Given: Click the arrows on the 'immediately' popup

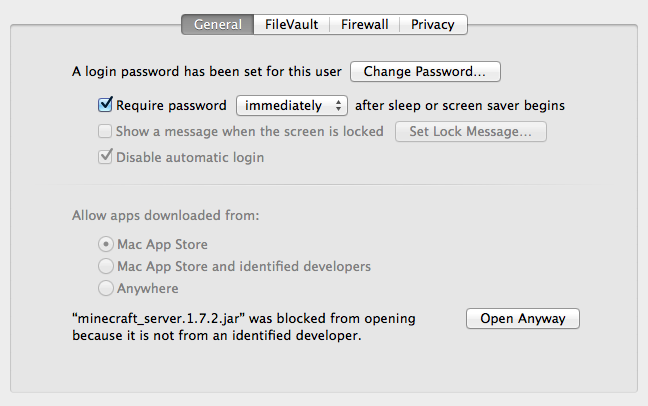Looking at the screenshot, I should click(x=340, y=105).
